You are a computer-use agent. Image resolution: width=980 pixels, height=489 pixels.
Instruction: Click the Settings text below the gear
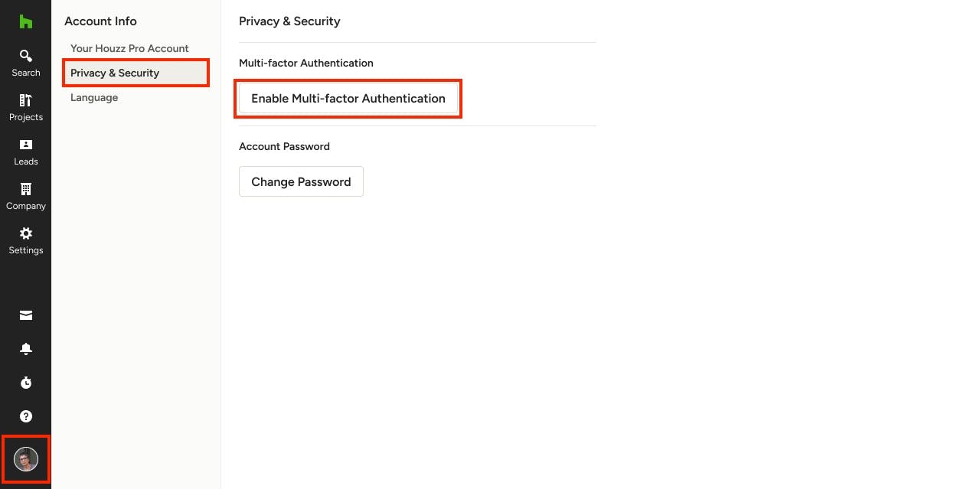(25, 250)
